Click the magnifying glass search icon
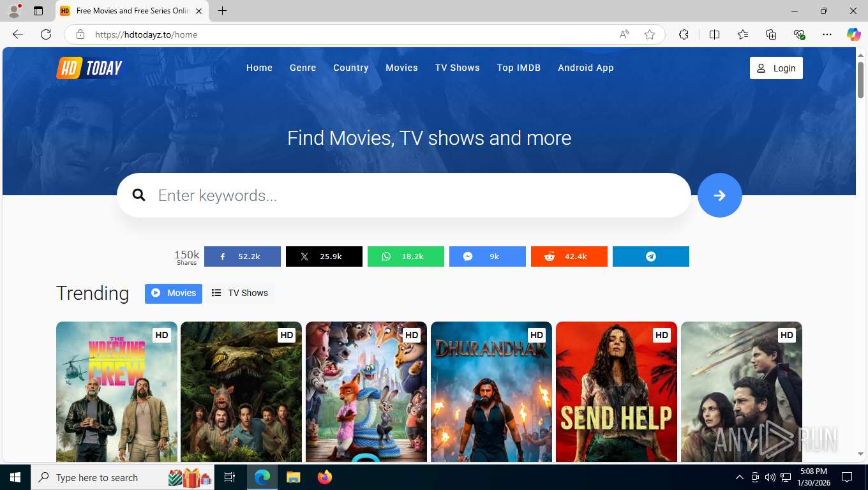The image size is (868, 490). coord(139,195)
